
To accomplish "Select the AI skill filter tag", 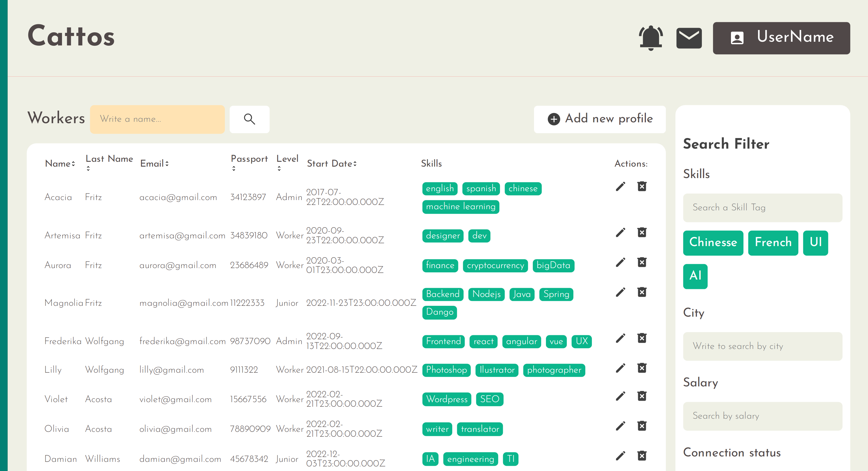I will click(695, 276).
